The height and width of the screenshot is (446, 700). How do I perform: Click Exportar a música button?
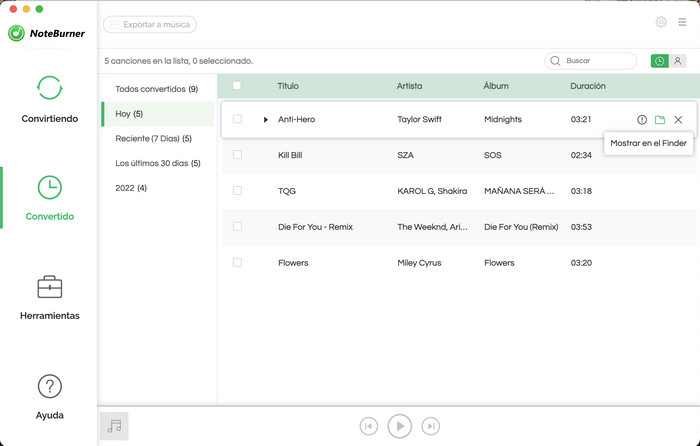[x=150, y=25]
